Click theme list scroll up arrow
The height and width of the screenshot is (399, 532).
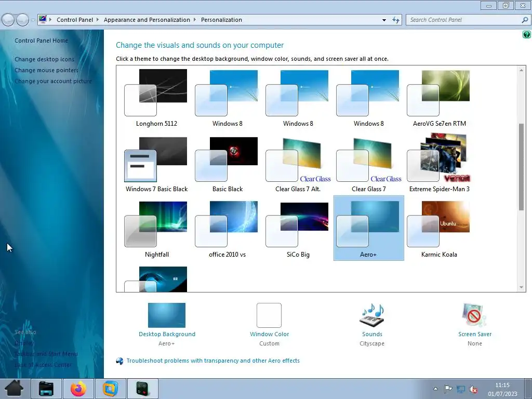tap(521, 70)
